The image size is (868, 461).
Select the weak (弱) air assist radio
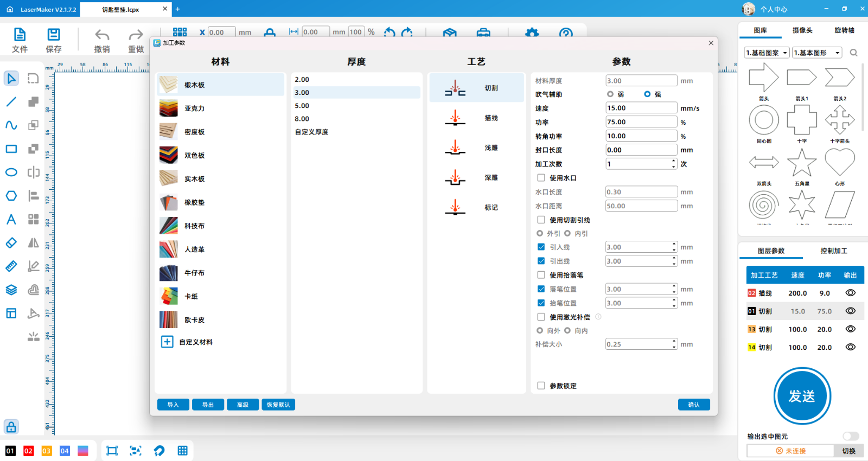[x=610, y=94]
